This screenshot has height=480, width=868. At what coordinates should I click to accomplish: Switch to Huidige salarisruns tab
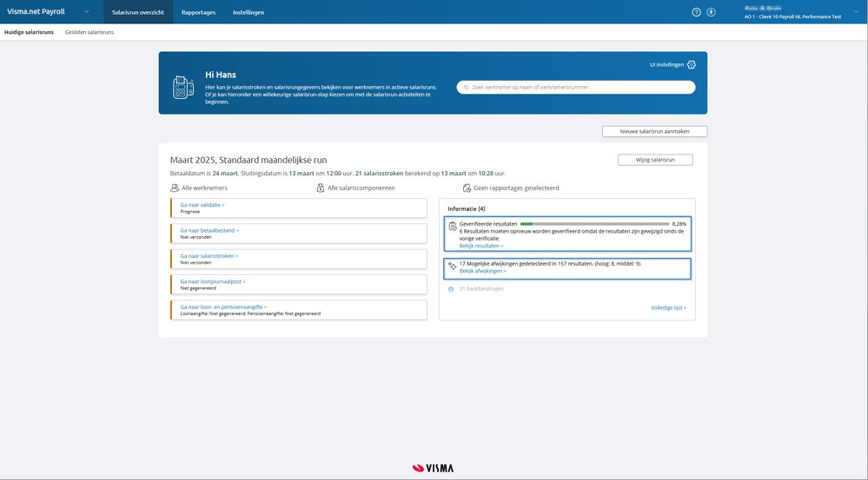[x=29, y=32]
